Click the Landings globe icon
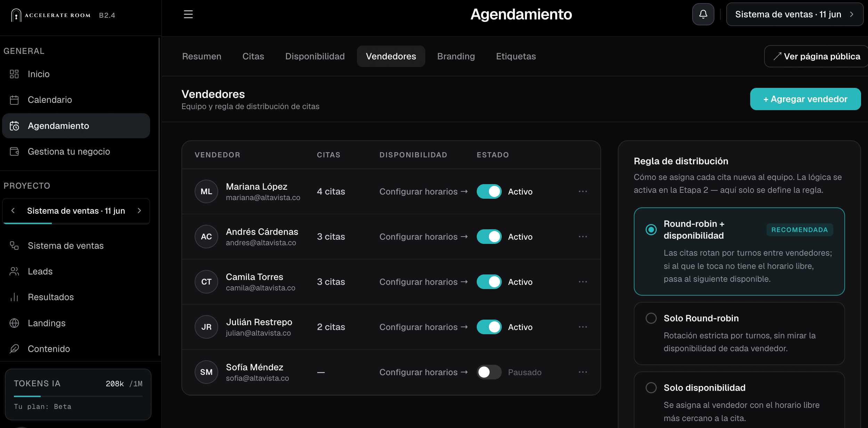 (14, 323)
